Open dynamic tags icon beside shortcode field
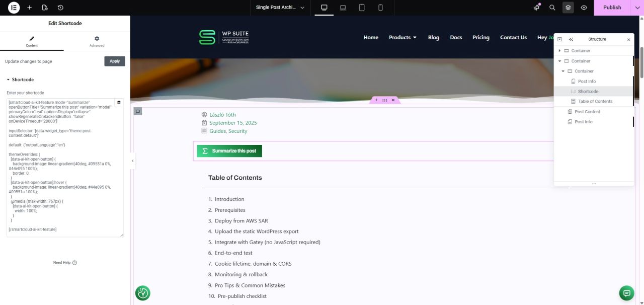This screenshot has height=305, width=644. click(119, 103)
